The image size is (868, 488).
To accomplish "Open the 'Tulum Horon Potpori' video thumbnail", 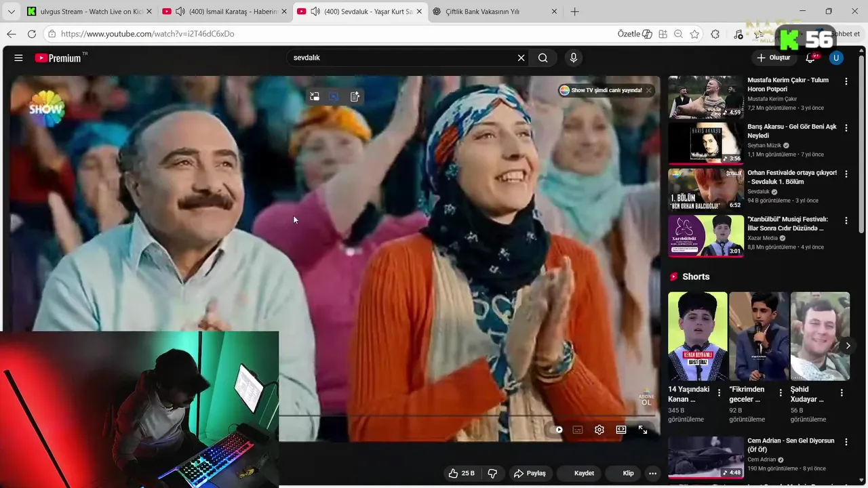I will coord(705,96).
